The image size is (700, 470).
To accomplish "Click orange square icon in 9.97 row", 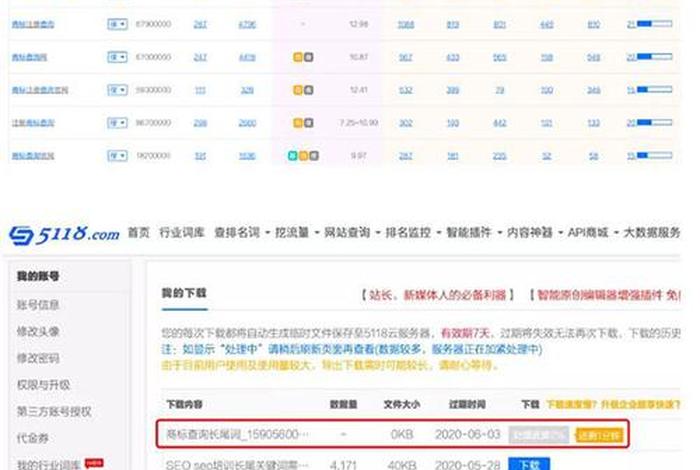I will click(303, 156).
